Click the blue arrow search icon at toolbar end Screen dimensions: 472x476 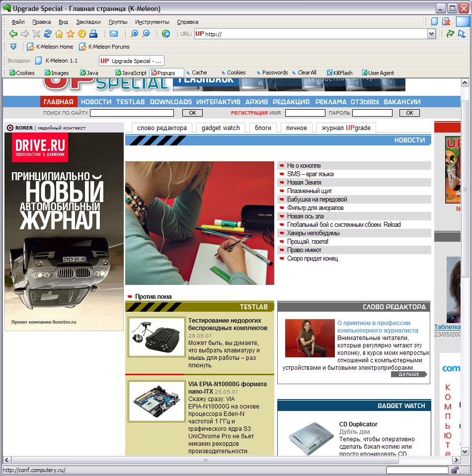(x=462, y=34)
